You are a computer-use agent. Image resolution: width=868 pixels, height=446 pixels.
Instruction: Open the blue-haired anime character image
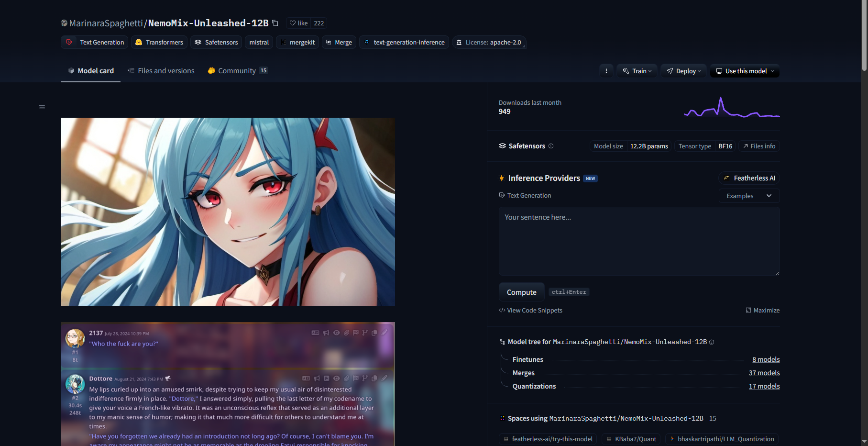click(228, 212)
